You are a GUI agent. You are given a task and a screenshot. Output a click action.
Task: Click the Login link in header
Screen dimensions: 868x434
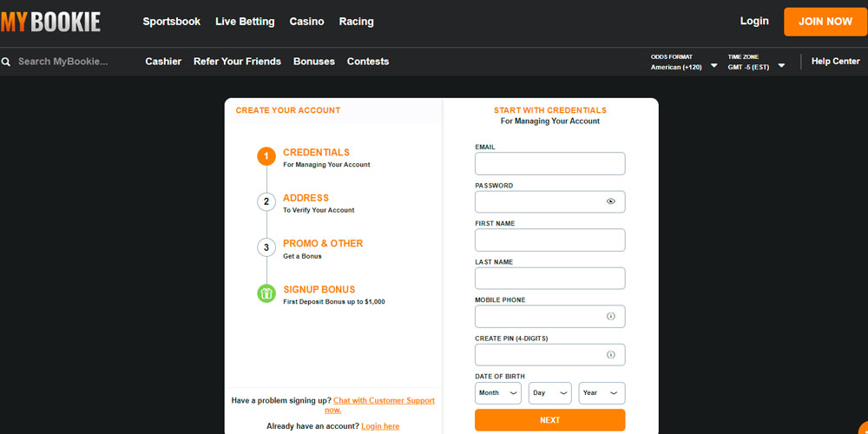[x=754, y=21]
